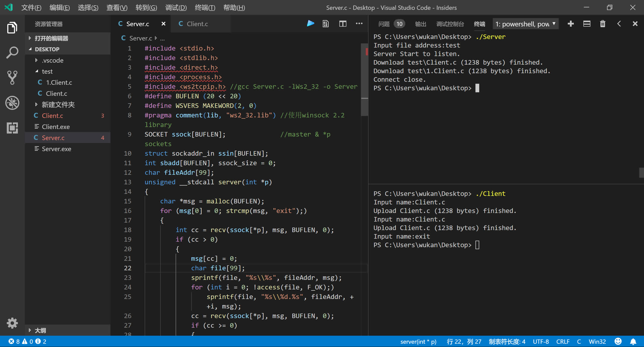Open the manage gear icon
Screen dimensions: 644x347
tap(12, 323)
